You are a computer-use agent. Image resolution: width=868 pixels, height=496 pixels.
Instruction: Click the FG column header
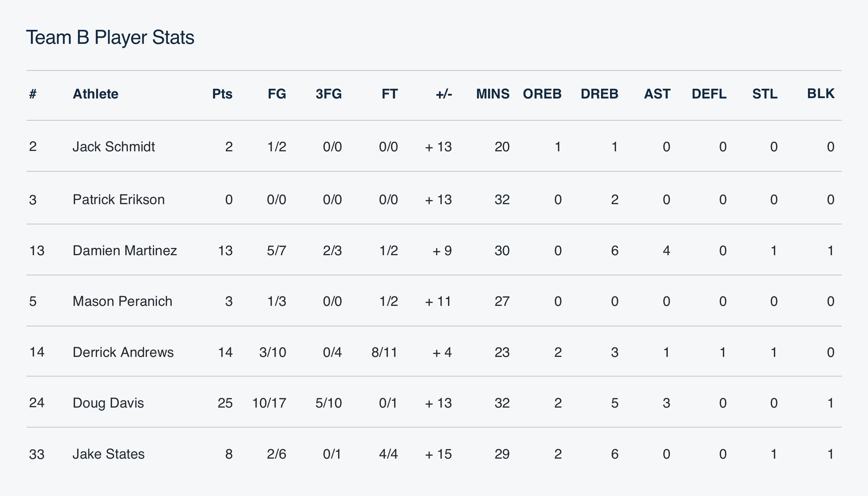(x=277, y=94)
